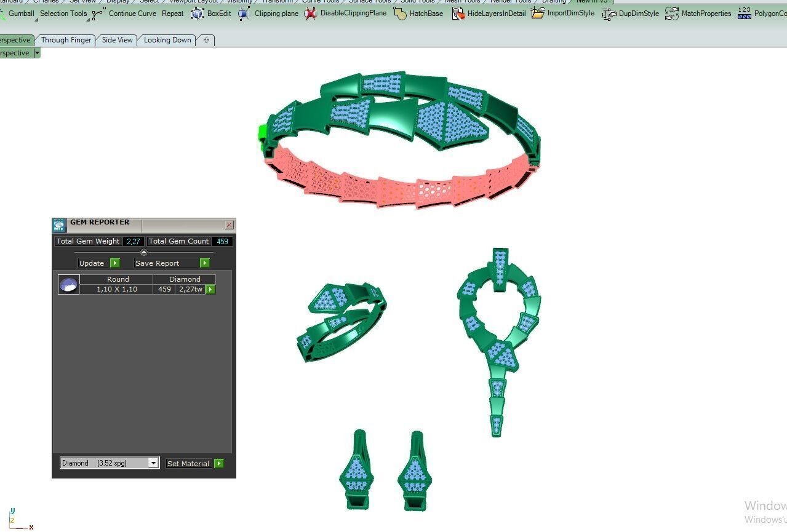Open the HatchBase tool icon
This screenshot has height=532, width=787.
400,14
